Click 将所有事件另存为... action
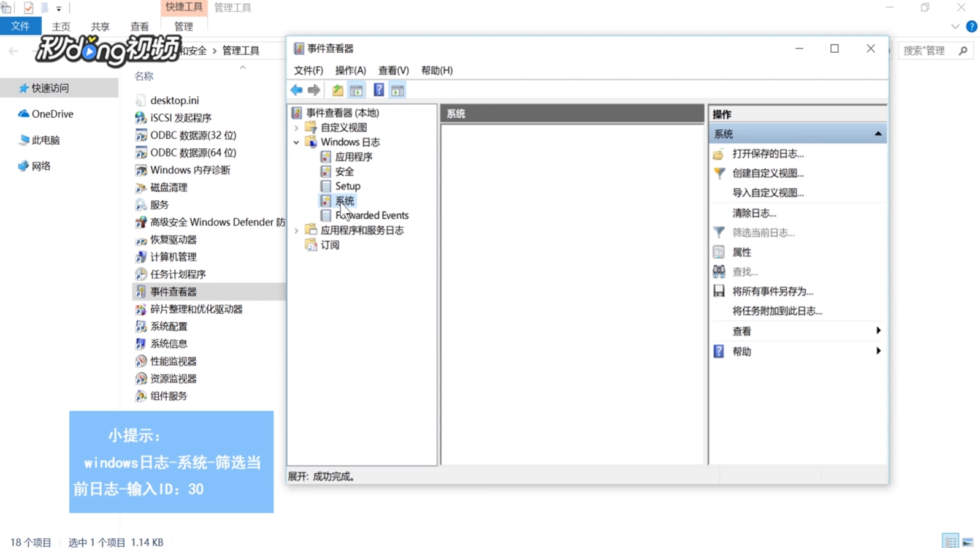Screen dimensions: 980x548 (x=773, y=292)
